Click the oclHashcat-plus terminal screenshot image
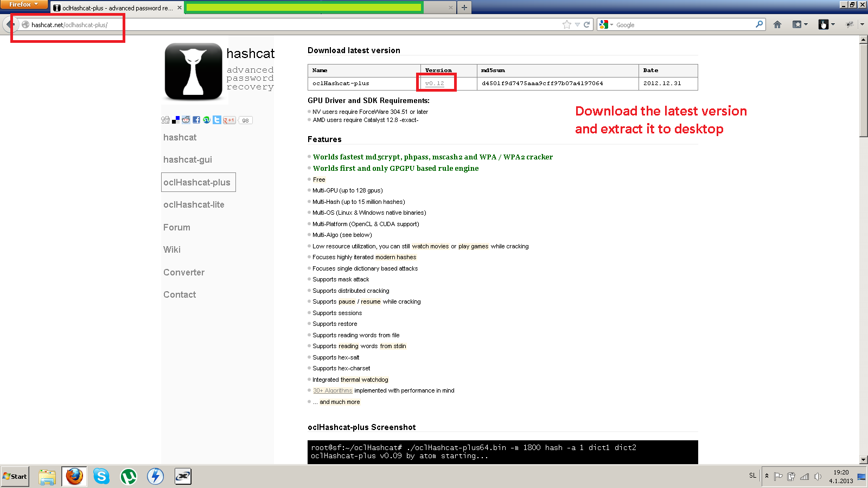This screenshot has width=868, height=488. (502, 452)
